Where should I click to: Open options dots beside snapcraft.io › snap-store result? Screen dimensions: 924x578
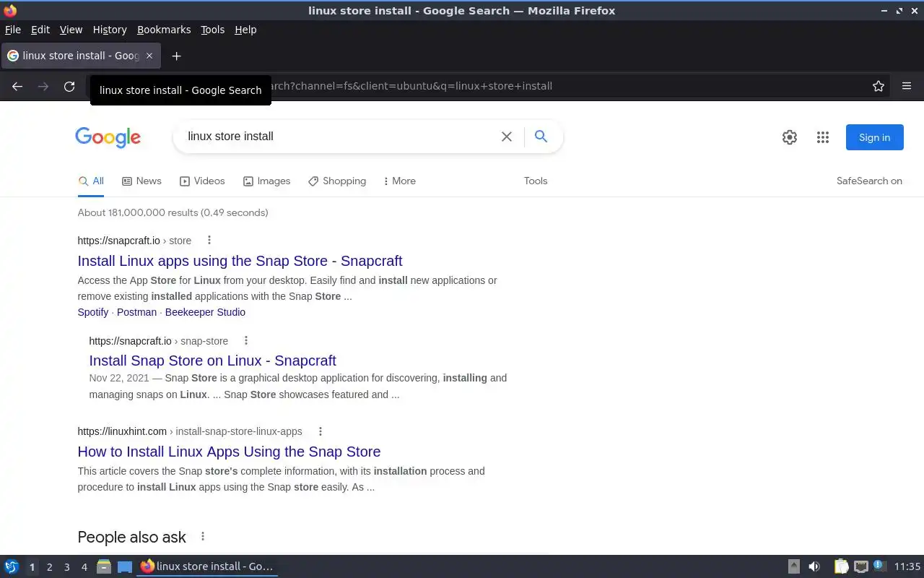click(245, 340)
